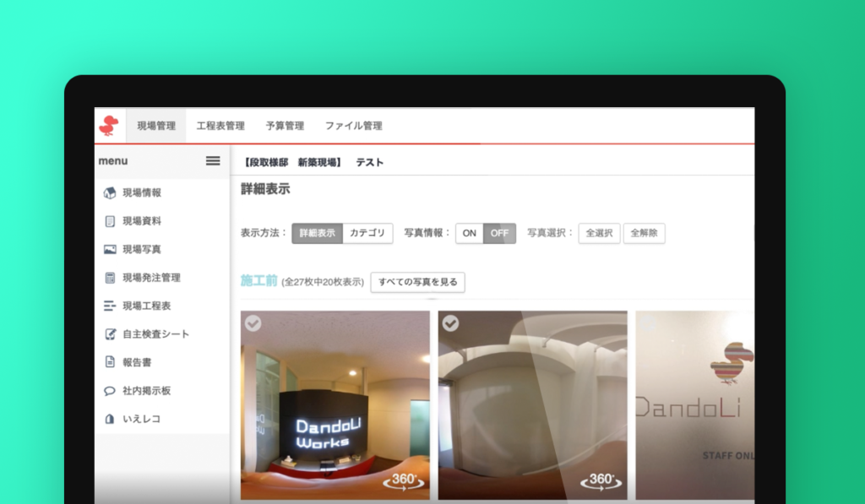Click the red duck logo

pos(109,126)
